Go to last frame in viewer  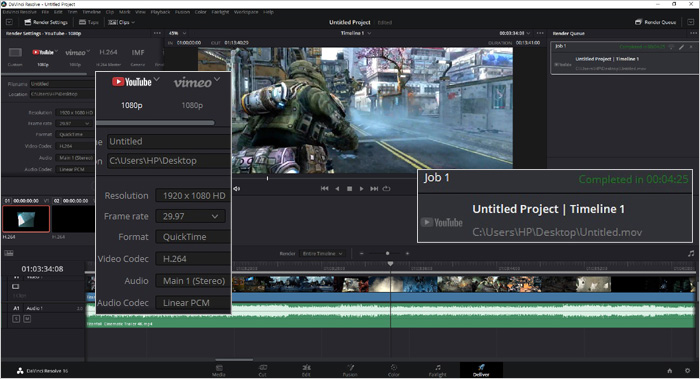(x=374, y=189)
